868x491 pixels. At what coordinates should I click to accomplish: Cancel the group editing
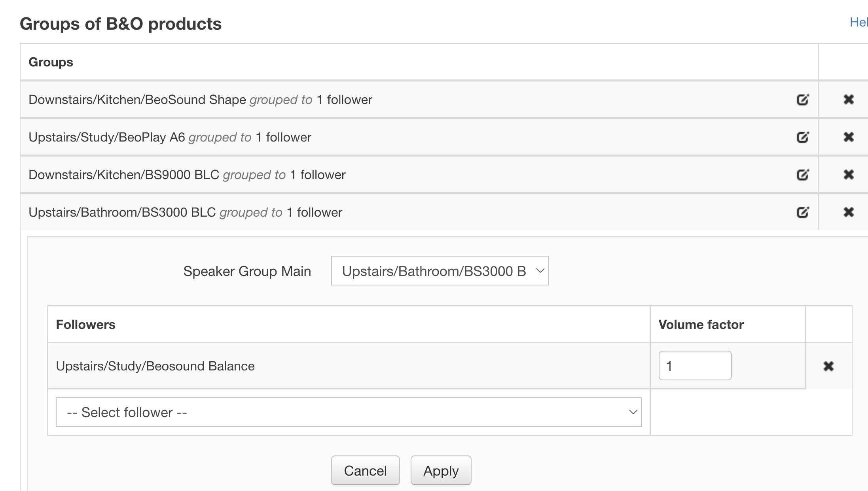click(365, 470)
